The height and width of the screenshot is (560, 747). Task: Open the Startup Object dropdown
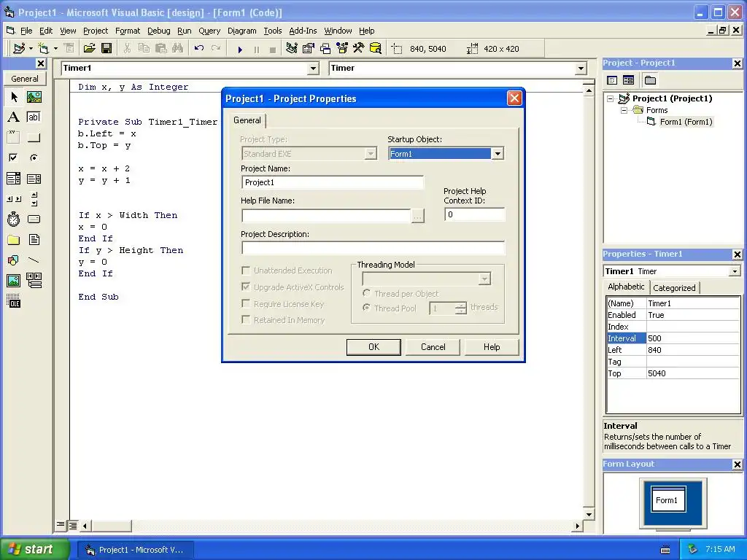pos(498,154)
